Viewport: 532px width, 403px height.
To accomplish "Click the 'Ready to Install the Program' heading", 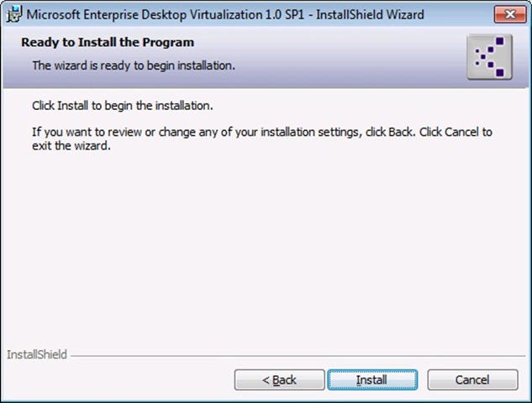I will coord(108,42).
